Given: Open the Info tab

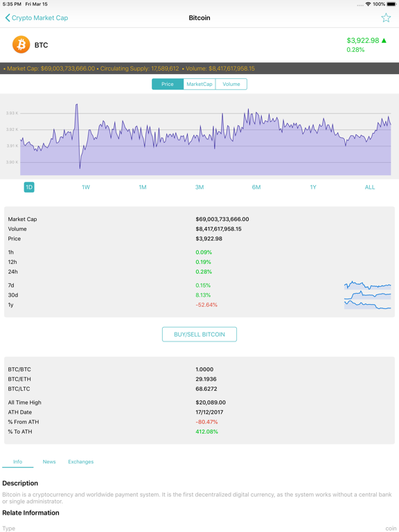Looking at the screenshot, I should tap(17, 462).
